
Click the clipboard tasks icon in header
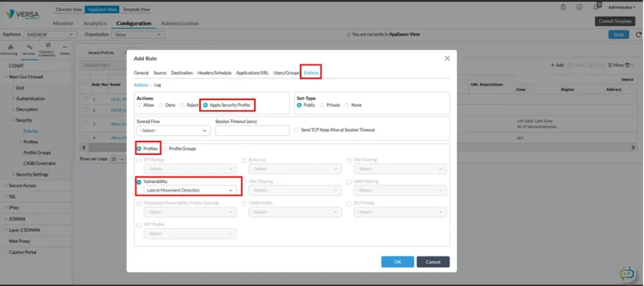coord(562,7)
